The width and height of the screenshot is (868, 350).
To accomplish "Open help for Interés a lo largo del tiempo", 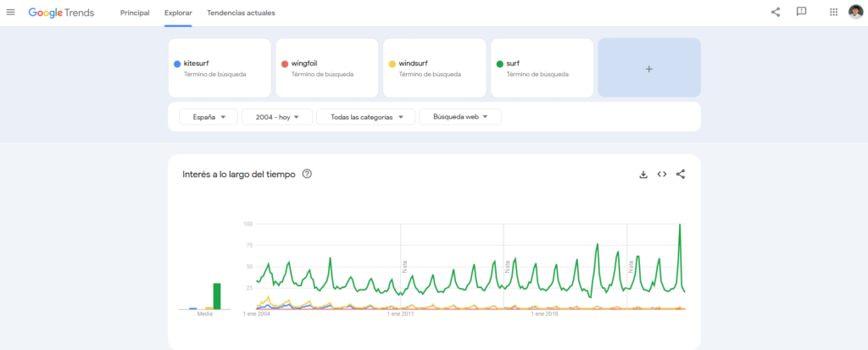I will coord(307,175).
